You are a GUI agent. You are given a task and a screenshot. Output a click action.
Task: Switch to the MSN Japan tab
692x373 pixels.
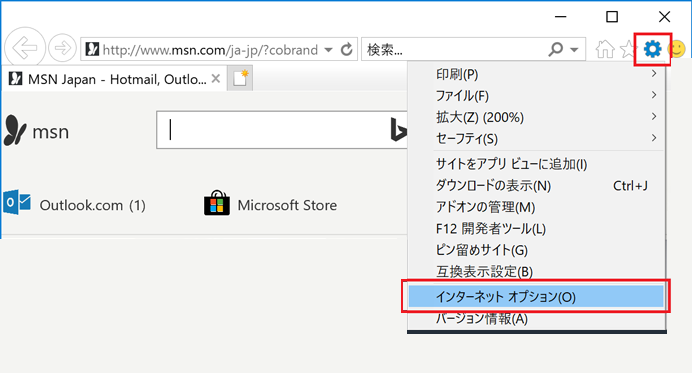[115, 79]
